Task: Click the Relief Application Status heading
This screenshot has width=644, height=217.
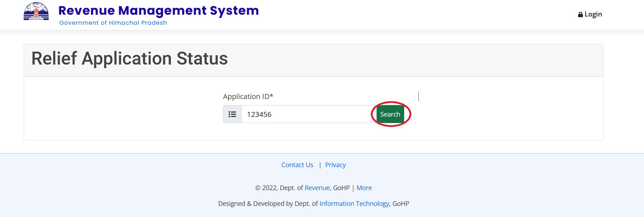Action: click(130, 58)
